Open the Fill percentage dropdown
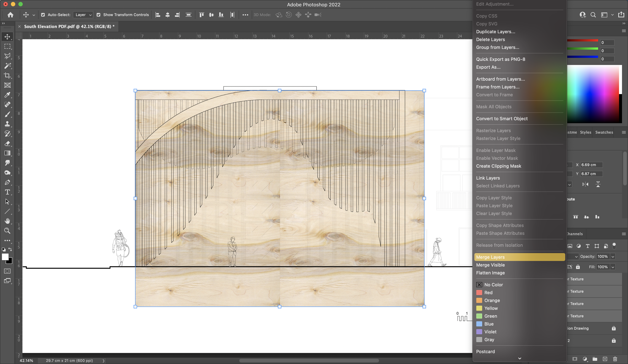The width and height of the screenshot is (628, 364). pyautogui.click(x=613, y=267)
